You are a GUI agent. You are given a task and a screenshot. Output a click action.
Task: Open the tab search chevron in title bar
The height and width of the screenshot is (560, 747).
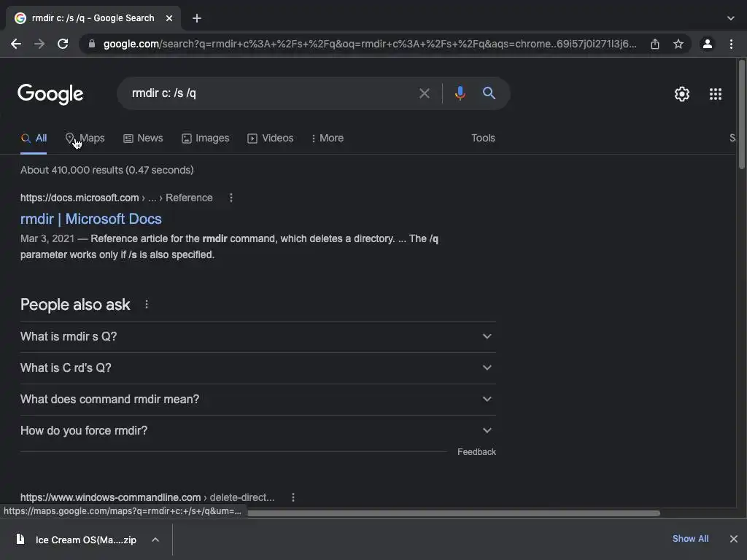[731, 18]
